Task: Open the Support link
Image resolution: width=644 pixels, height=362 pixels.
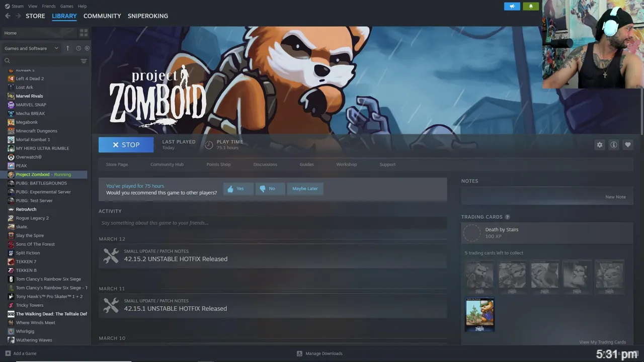Action: [387, 164]
